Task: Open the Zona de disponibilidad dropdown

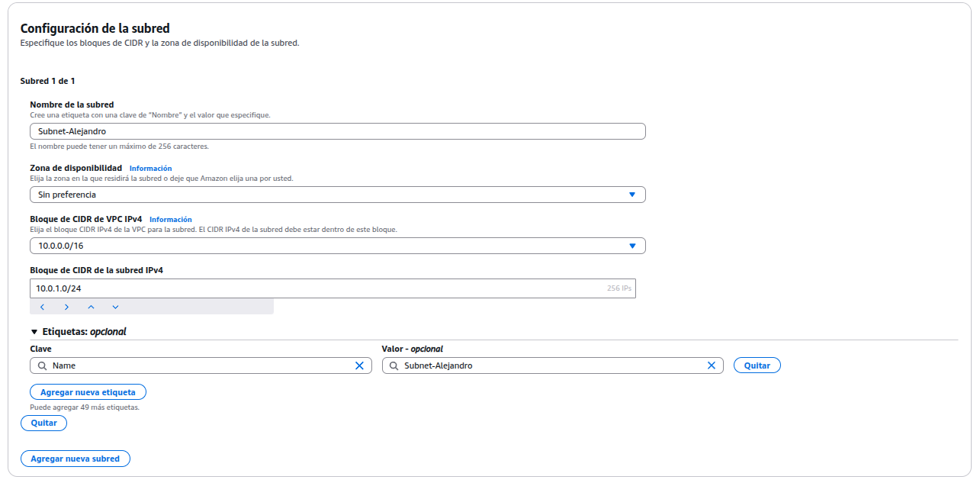Action: 337,195
